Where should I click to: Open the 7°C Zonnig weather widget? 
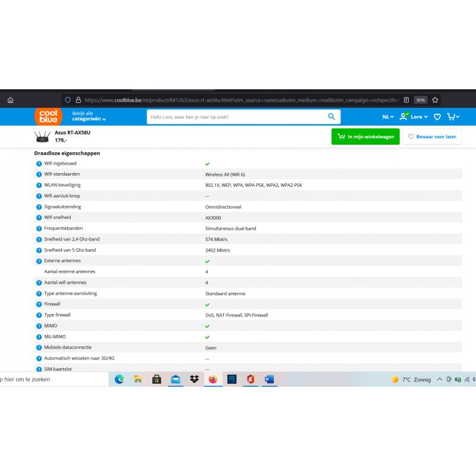click(x=411, y=380)
